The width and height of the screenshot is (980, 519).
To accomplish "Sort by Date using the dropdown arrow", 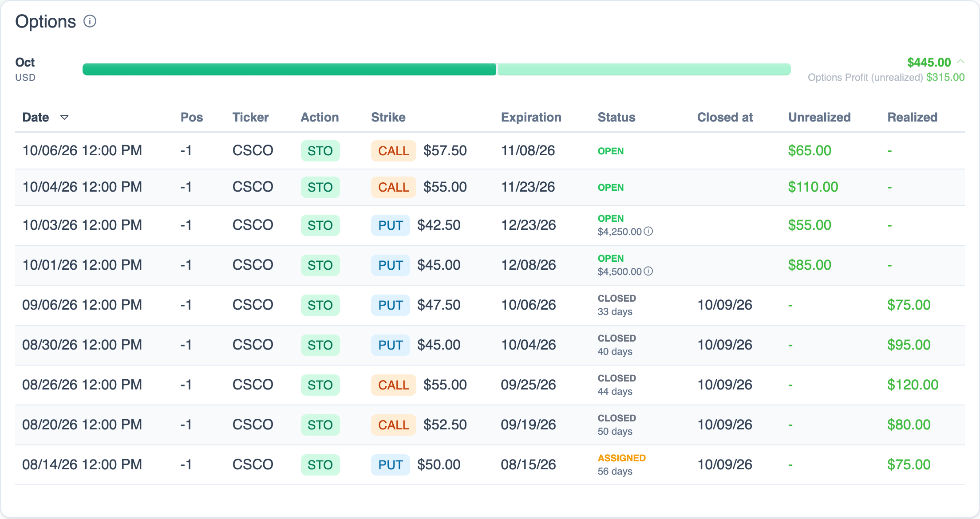I will [x=64, y=118].
